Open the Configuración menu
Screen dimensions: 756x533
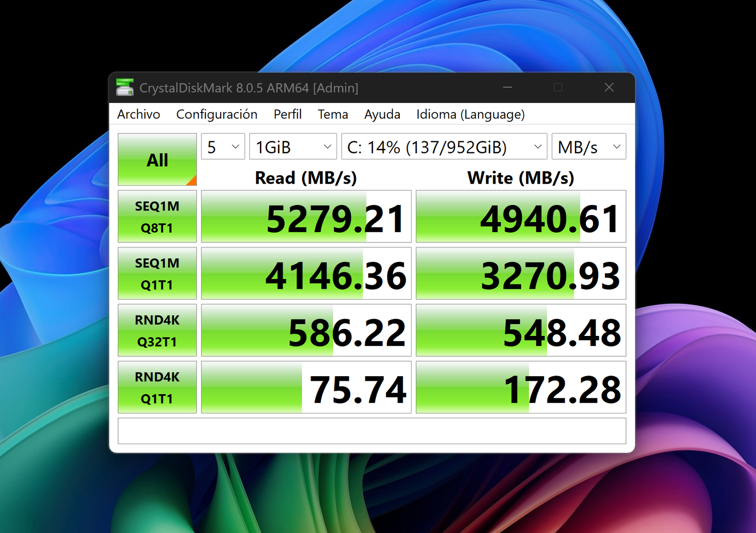click(216, 114)
